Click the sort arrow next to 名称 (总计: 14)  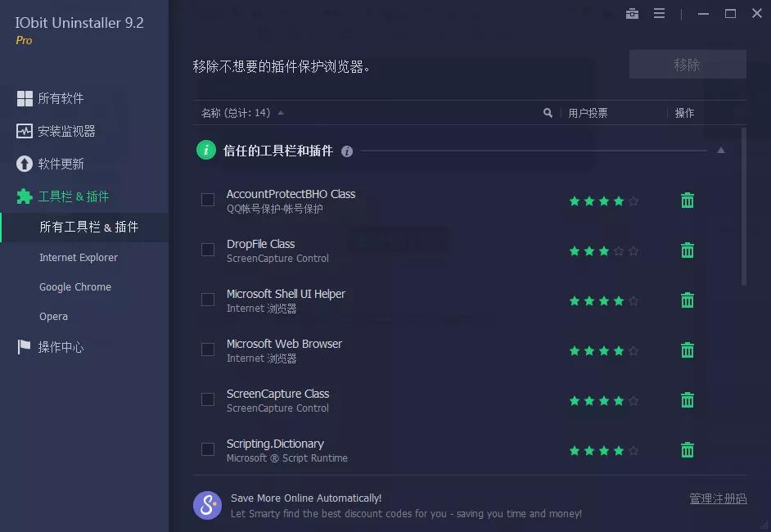click(x=282, y=112)
